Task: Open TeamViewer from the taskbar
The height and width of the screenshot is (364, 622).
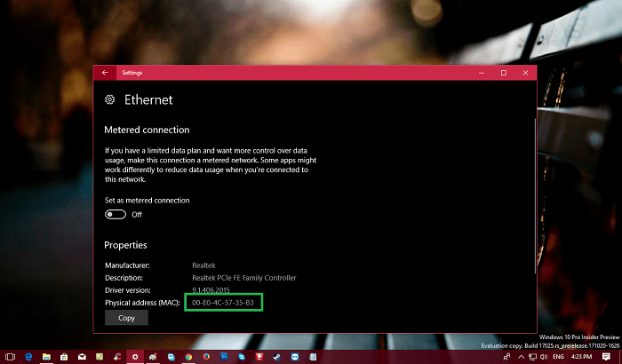Action: (x=295, y=357)
